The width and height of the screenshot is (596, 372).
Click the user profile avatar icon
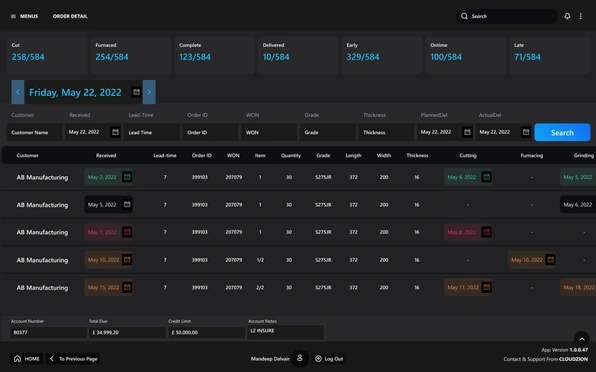tap(300, 358)
